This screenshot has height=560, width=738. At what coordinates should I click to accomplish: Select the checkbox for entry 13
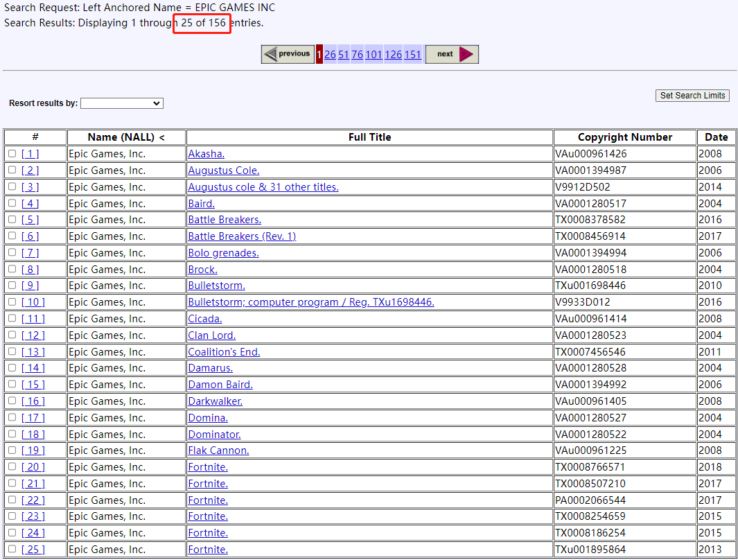[x=12, y=352]
